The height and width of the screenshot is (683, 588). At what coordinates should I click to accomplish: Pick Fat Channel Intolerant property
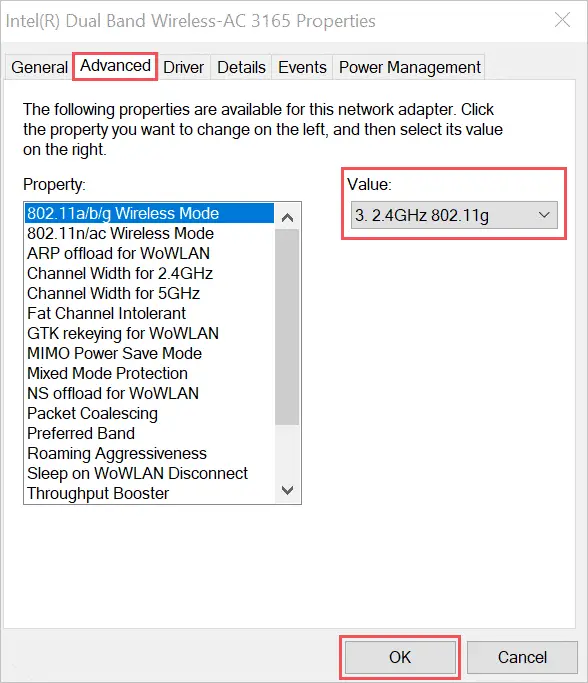149,314
